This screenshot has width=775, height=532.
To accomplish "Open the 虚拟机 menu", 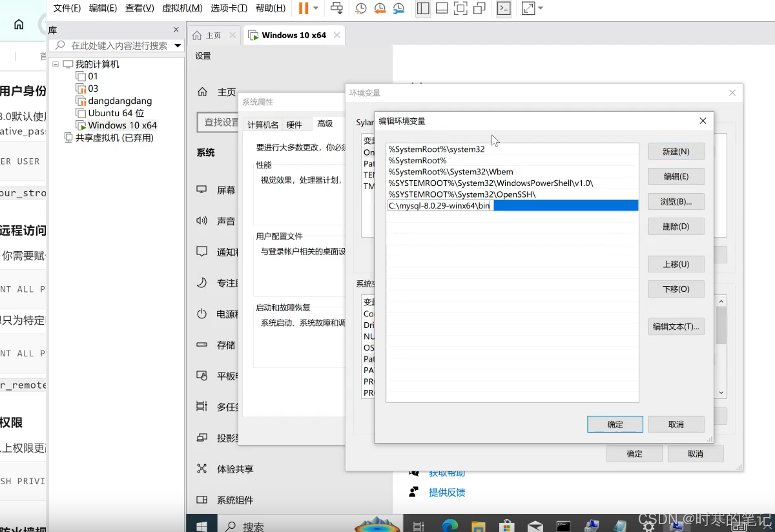I will [x=181, y=8].
